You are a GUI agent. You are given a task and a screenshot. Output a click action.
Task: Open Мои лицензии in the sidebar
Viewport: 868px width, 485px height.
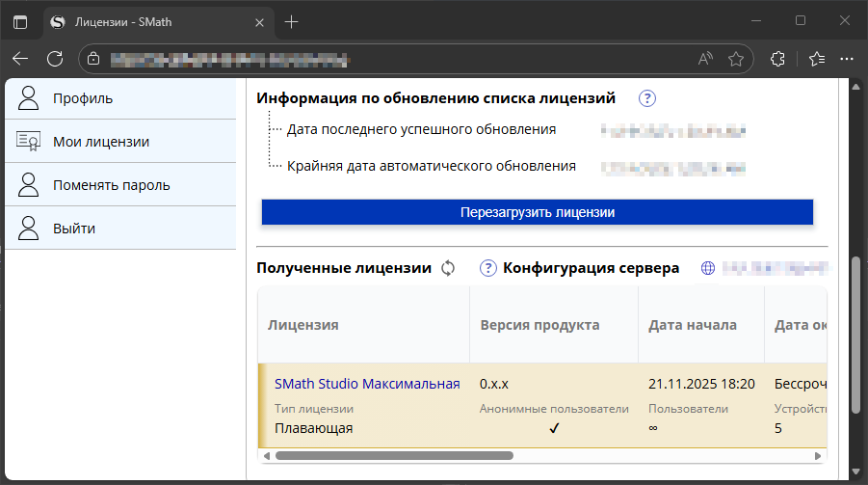[120, 142]
